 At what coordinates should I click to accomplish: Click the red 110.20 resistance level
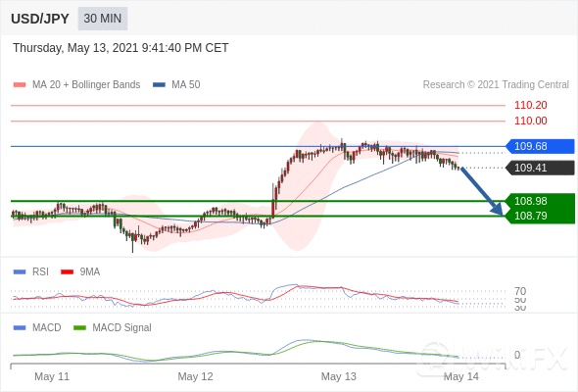530,105
